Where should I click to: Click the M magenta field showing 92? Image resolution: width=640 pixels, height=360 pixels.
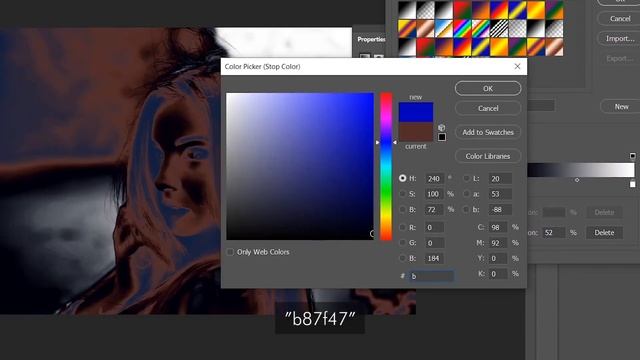498,243
